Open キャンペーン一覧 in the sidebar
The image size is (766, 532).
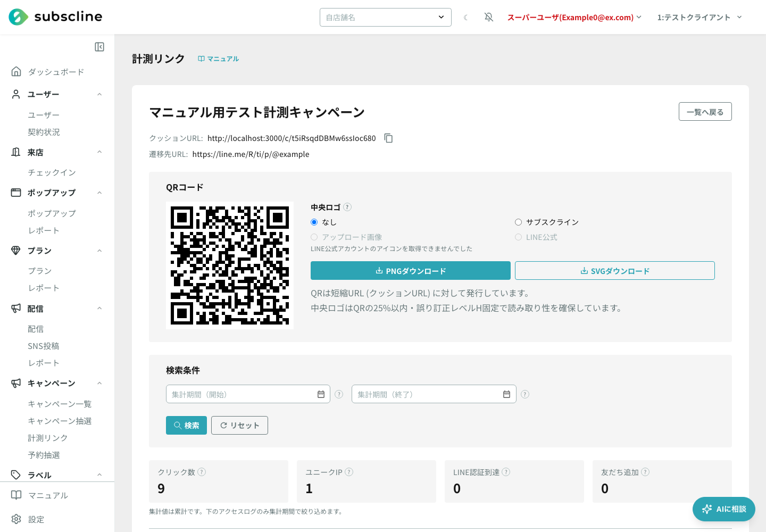(60, 404)
